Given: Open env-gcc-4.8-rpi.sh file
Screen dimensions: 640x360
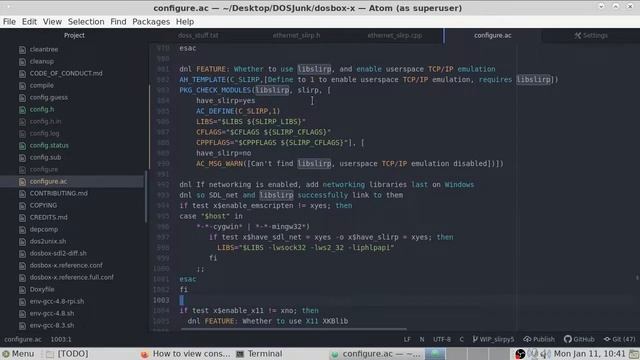Looking at the screenshot, I should coord(57,301).
